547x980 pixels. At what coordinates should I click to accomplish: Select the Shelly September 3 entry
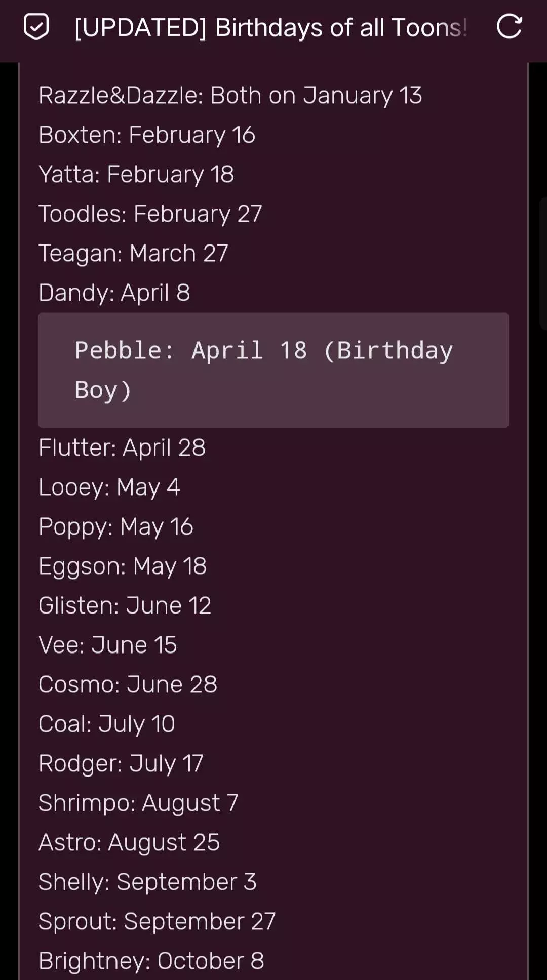pyautogui.click(x=147, y=882)
